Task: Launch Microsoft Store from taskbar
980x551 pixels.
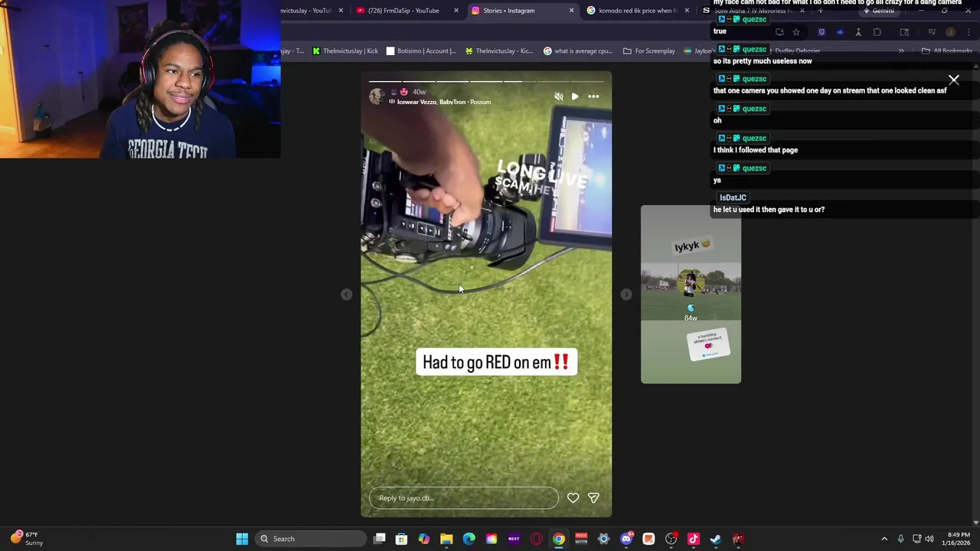Action: pos(401,539)
